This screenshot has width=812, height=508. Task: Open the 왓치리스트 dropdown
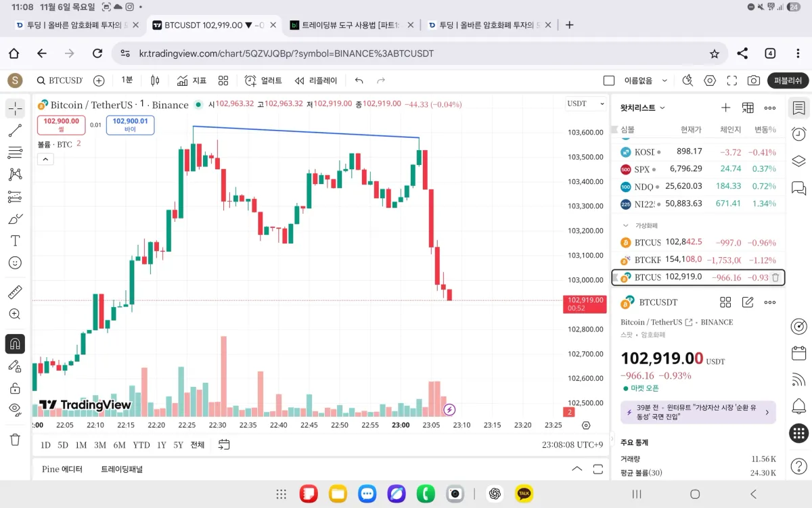coord(643,108)
